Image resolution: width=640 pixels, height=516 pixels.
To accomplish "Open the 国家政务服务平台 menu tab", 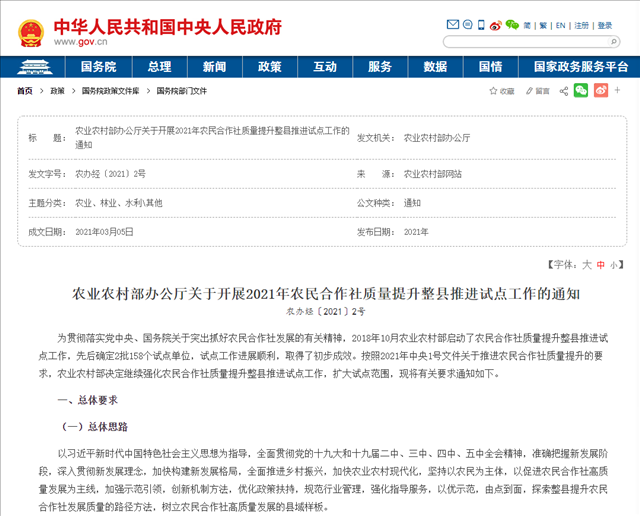I will point(581,67).
